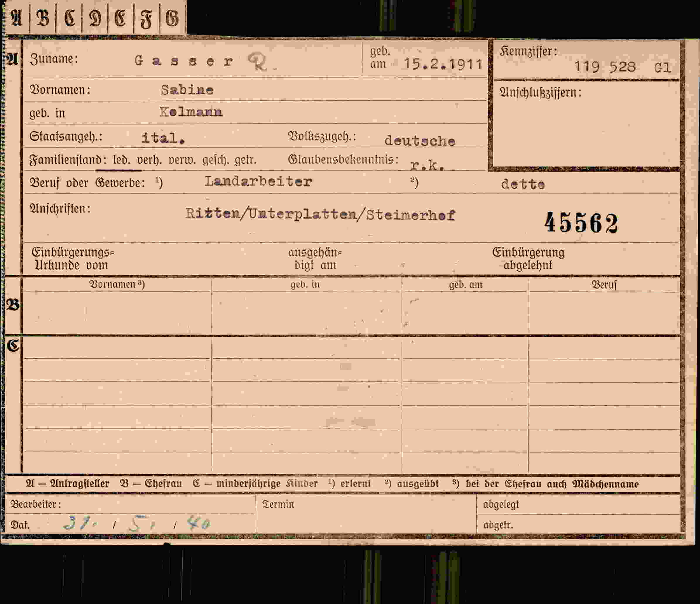Click the 'Volkszugeh.:' label

coord(322,136)
